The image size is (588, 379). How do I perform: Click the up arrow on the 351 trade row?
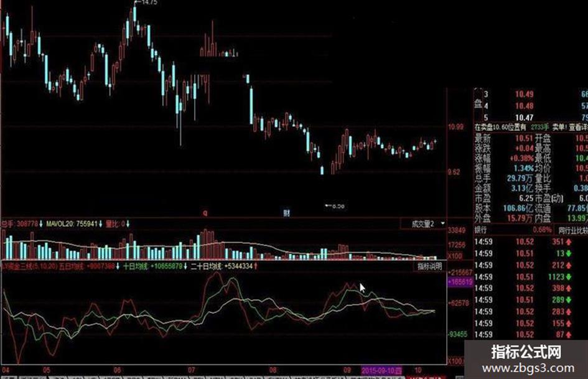pos(569,242)
